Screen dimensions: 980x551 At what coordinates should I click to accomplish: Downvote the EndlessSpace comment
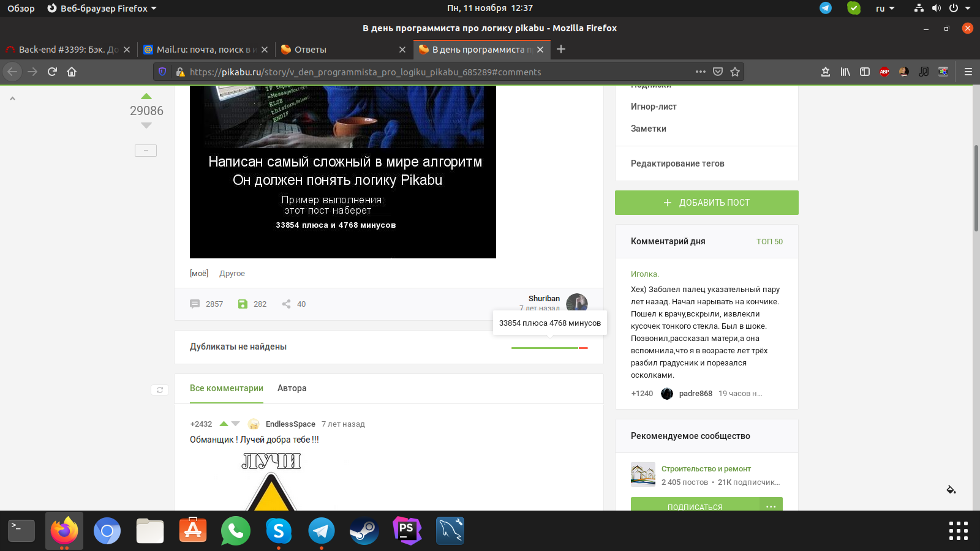[x=235, y=424]
